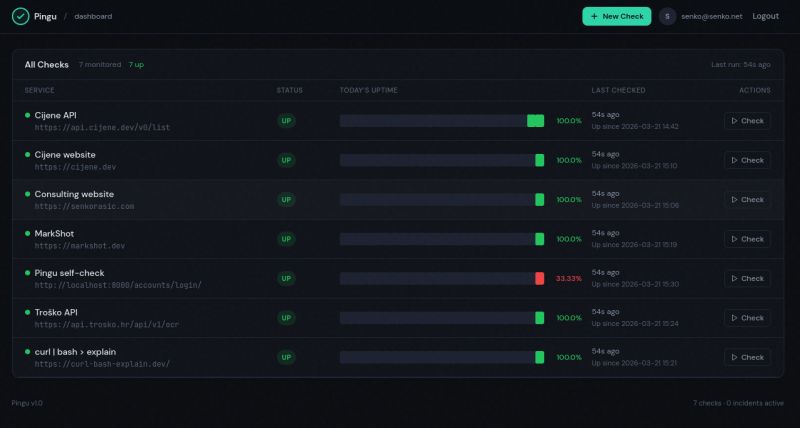Viewport: 800px width, 428px height.
Task: Click green status dot beside MarkShot
Action: click(x=28, y=233)
